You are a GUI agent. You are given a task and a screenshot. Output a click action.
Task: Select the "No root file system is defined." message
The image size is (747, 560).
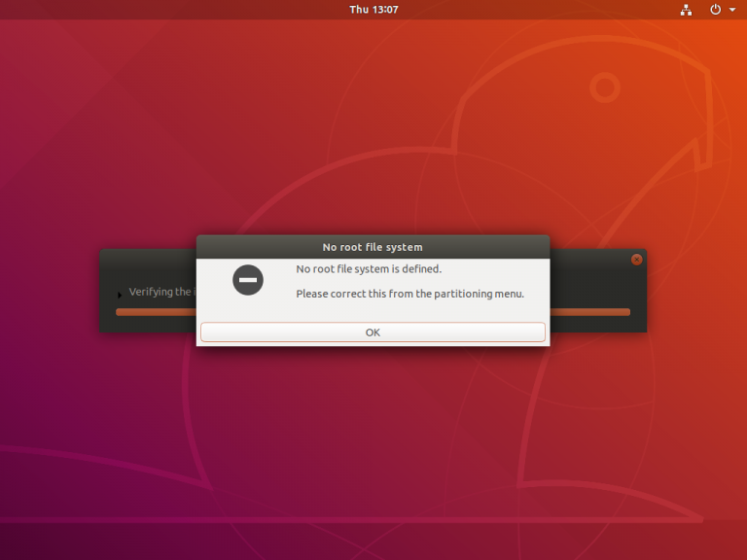(369, 269)
